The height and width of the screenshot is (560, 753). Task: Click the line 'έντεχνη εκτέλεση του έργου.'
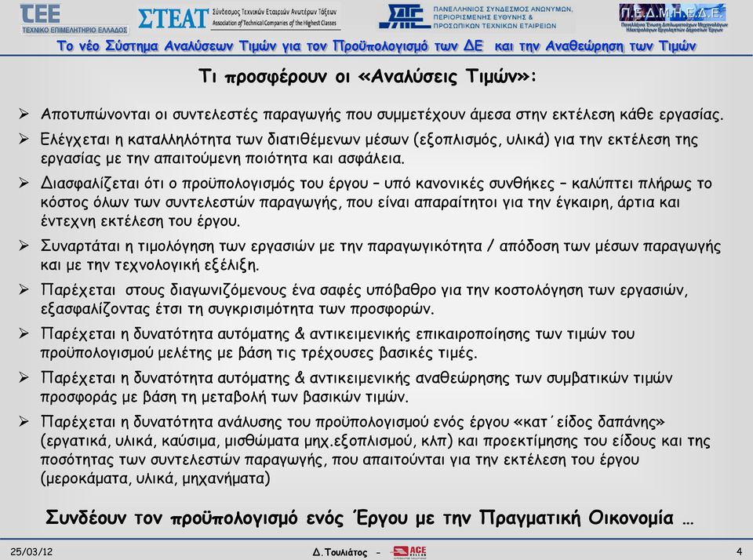pos(140,221)
